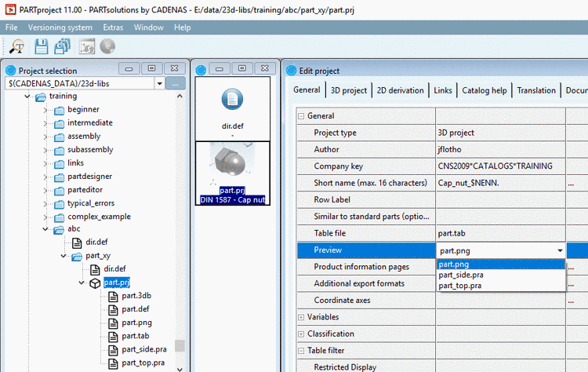Select part.tab file in tree
Image resolution: width=588 pixels, height=372 pixels.
click(x=136, y=336)
